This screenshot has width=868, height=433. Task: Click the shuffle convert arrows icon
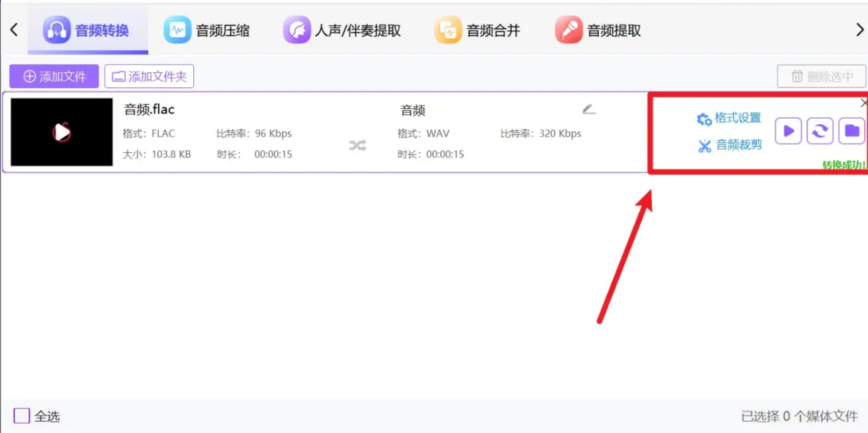click(358, 145)
